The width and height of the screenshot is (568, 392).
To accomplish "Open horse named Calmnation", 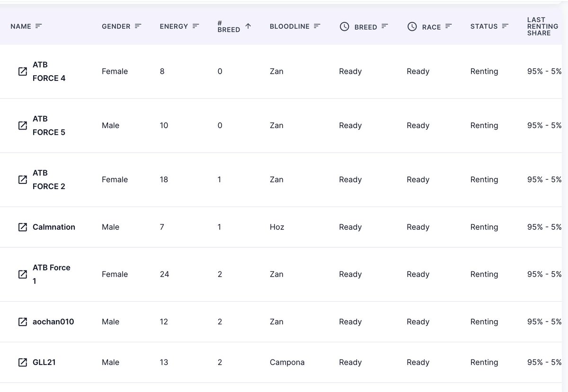I will [x=54, y=227].
